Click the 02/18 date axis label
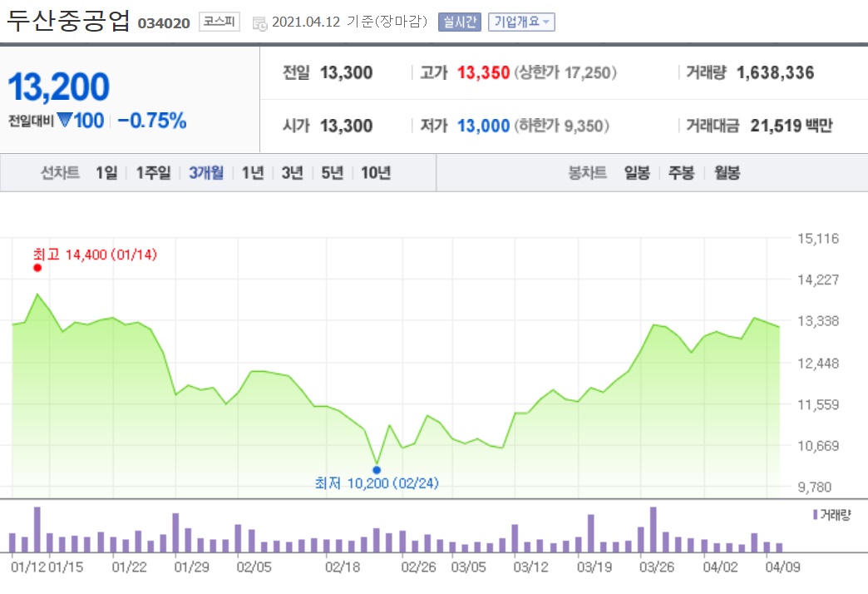Viewport: 868px width, 594px height. coord(343,567)
